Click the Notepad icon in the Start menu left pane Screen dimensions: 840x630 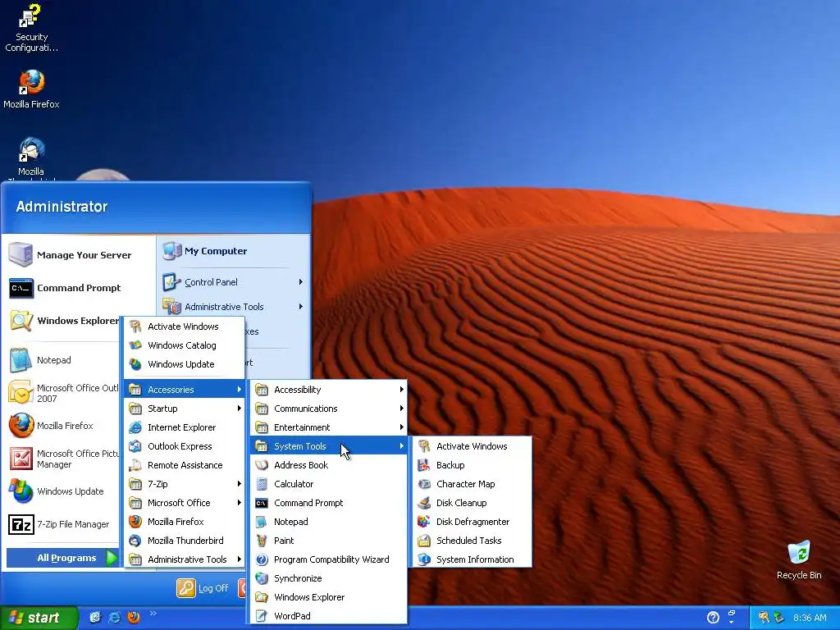pos(21,360)
